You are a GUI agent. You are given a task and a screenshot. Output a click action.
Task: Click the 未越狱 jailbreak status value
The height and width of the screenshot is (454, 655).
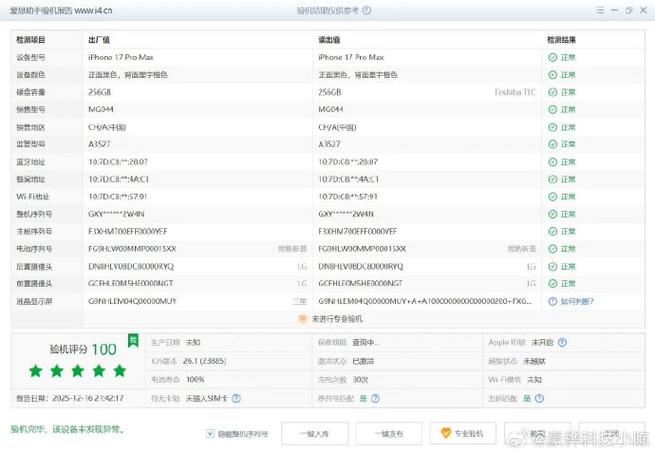(x=534, y=361)
